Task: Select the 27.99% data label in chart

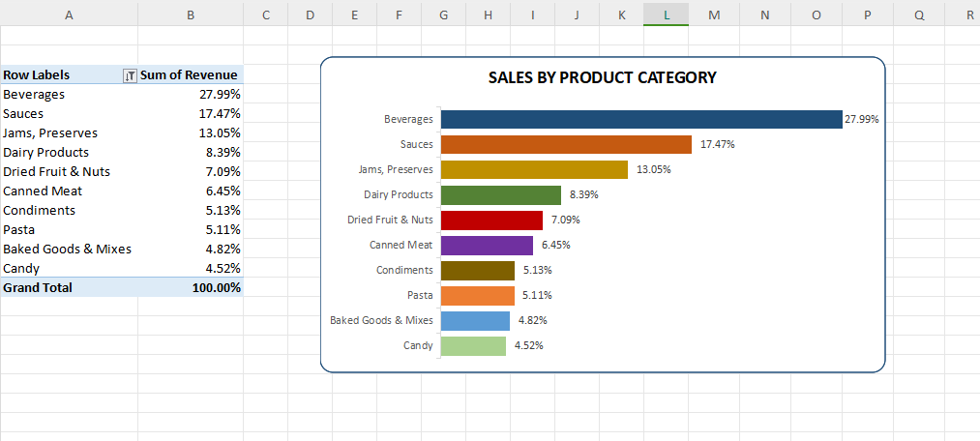Action: (861, 119)
